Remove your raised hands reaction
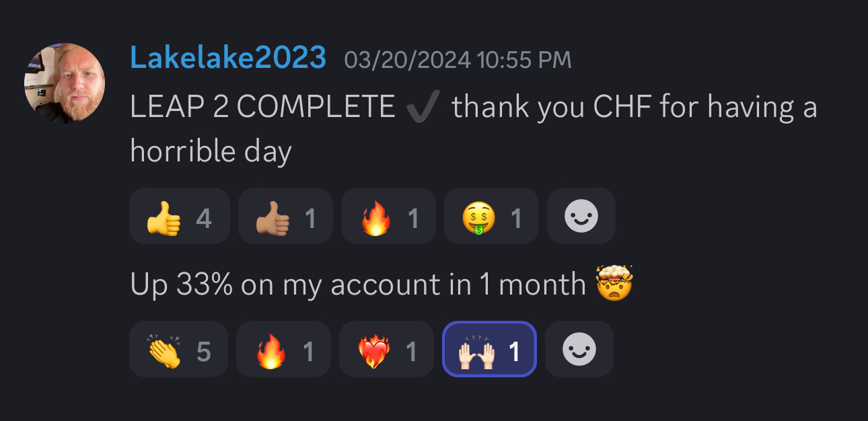Image resolution: width=868 pixels, height=421 pixels. pyautogui.click(x=489, y=349)
